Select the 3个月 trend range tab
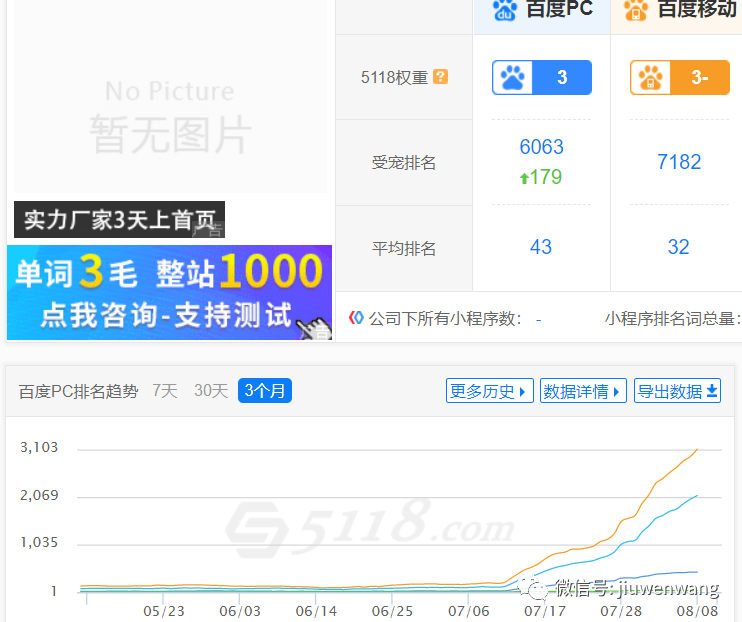Screen dimensions: 742x622 265,391
